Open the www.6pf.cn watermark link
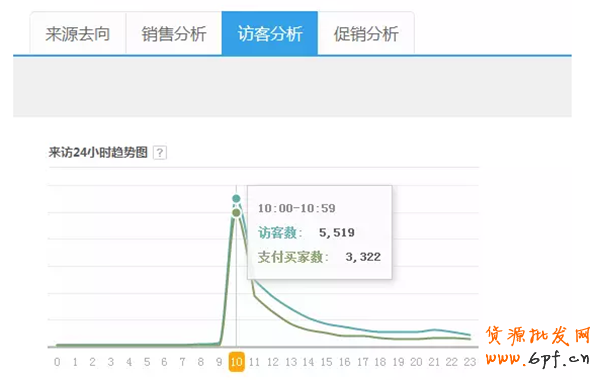The width and height of the screenshot is (600, 380). pos(537,358)
